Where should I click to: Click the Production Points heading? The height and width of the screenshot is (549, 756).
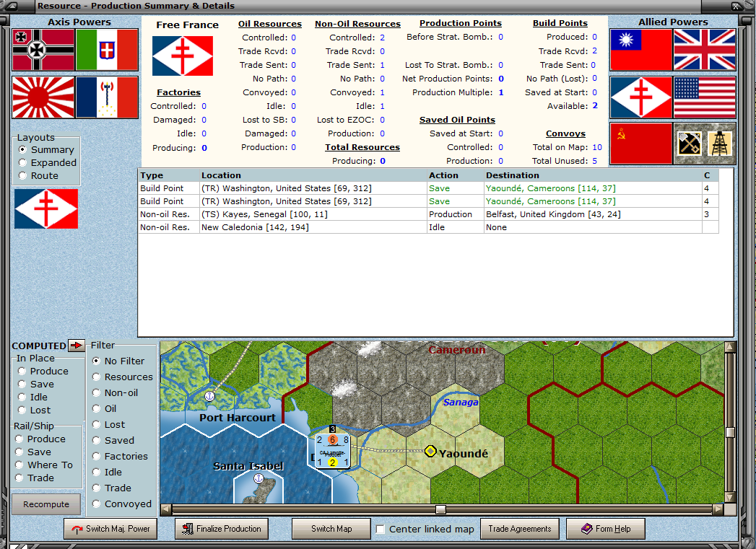461,23
